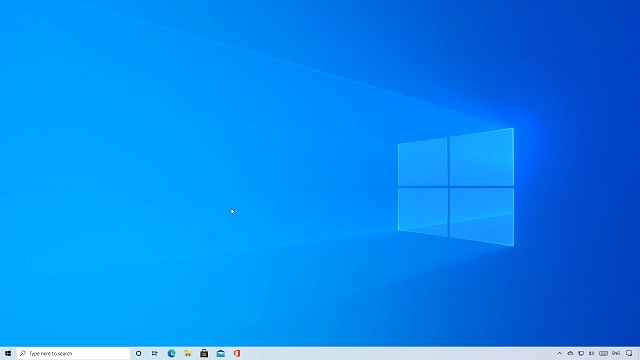
Task: Open Cortana from the taskbar circle icon
Action: pos(138,353)
